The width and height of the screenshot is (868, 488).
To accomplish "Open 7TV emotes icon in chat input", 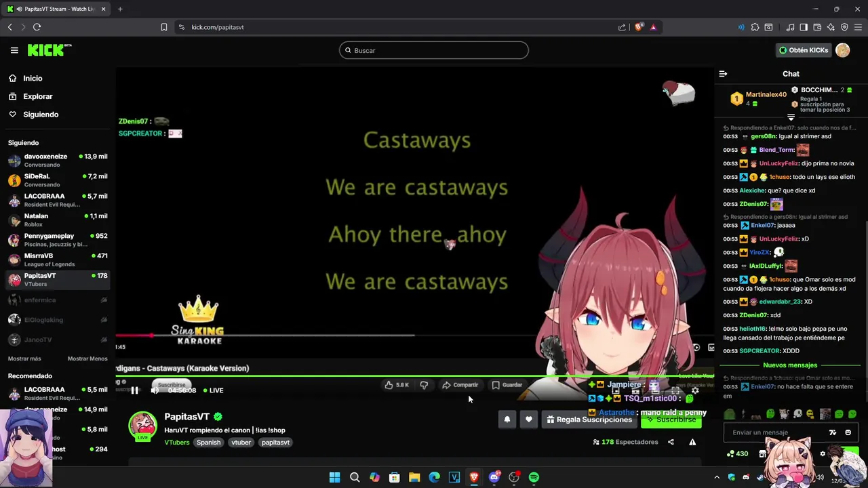I will 833,432.
